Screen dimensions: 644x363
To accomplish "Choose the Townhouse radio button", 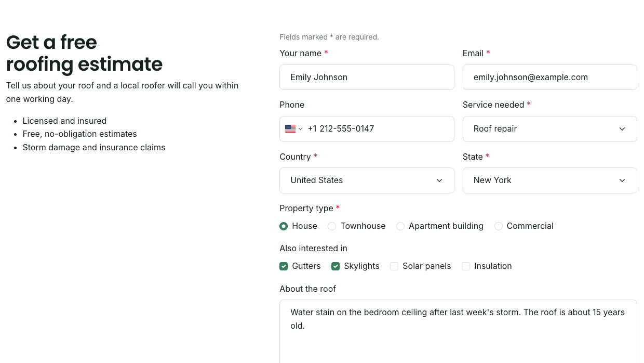I will click(332, 226).
